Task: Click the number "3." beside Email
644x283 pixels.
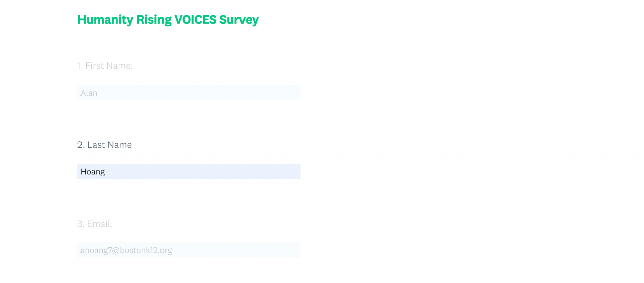Action: click(80, 224)
